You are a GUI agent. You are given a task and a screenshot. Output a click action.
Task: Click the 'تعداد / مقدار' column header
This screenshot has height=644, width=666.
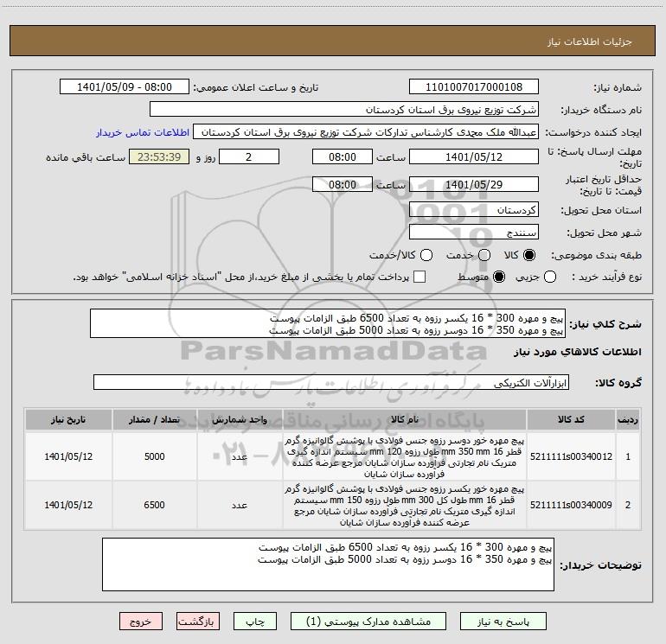(154, 419)
